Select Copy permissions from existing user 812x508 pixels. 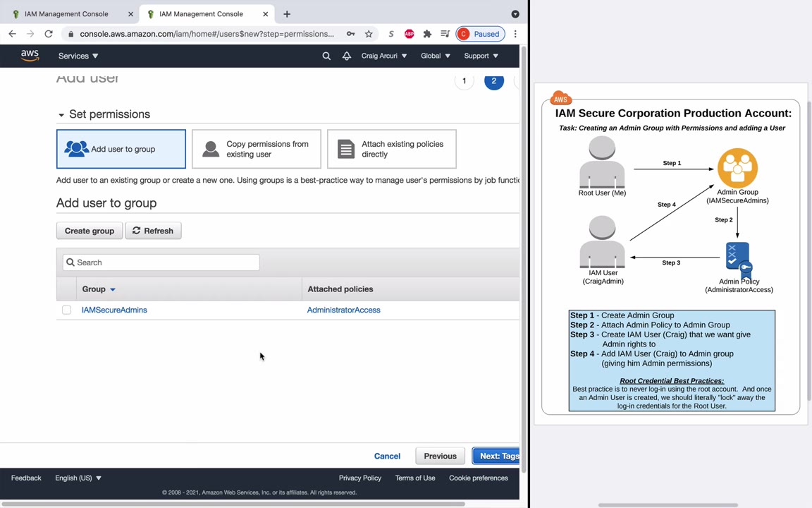pos(257,149)
